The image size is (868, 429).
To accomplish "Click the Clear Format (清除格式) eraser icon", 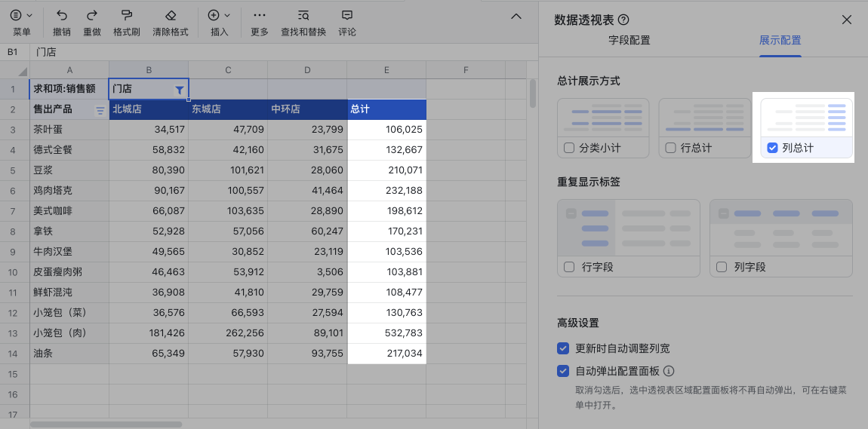I will coord(171,15).
